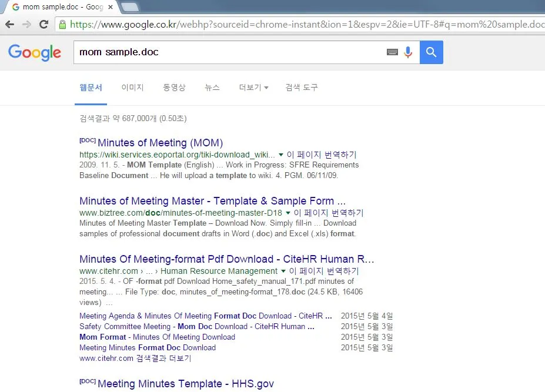Screen dimensions: 545x392
Task: Close the 'mom sample.doc' browser tab
Action: tap(110, 7)
